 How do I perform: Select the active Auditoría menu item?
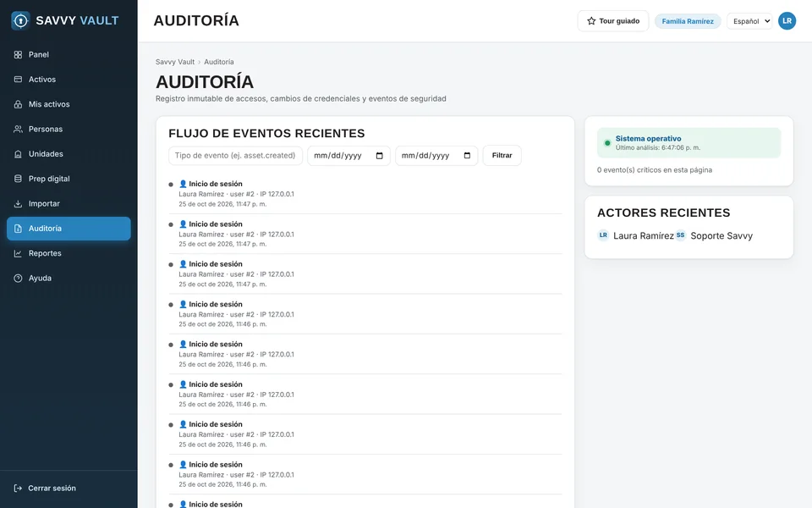69,229
